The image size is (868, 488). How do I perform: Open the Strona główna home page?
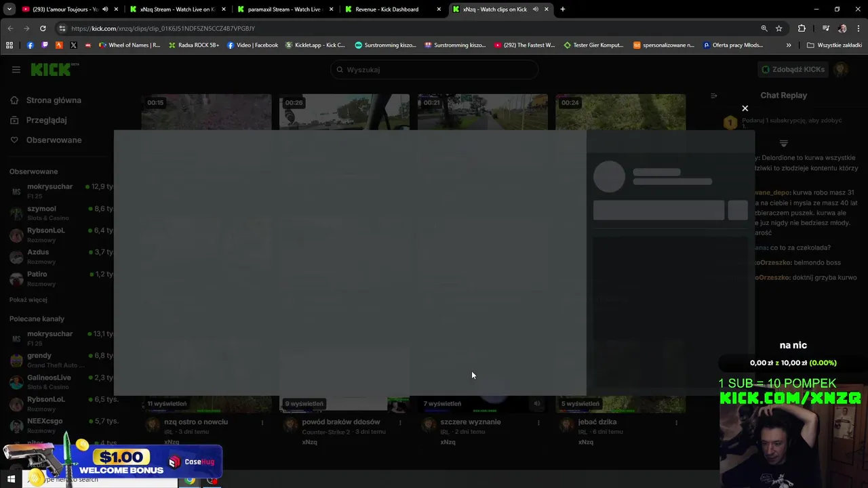click(x=54, y=100)
